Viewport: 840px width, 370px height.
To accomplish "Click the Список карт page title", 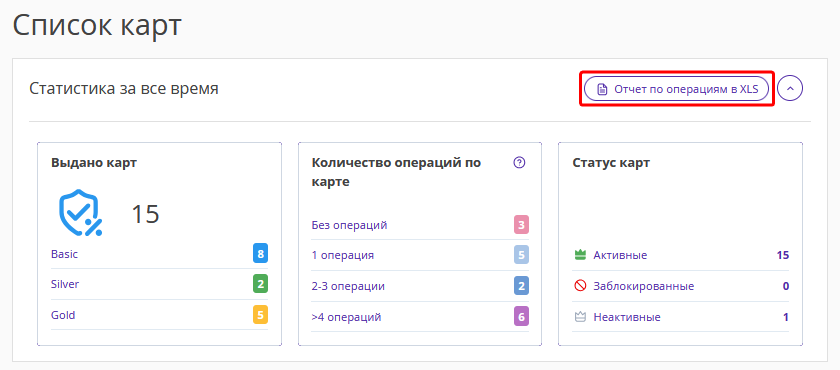I will coord(97,26).
